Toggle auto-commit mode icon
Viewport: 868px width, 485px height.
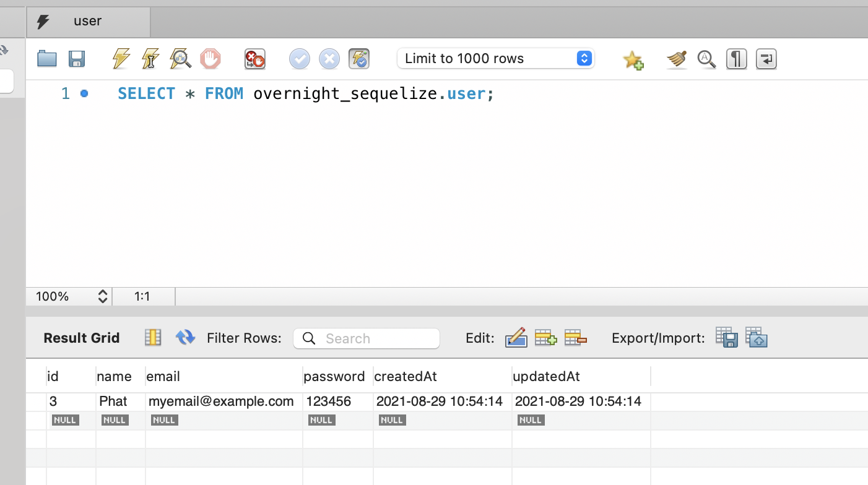[x=359, y=59]
